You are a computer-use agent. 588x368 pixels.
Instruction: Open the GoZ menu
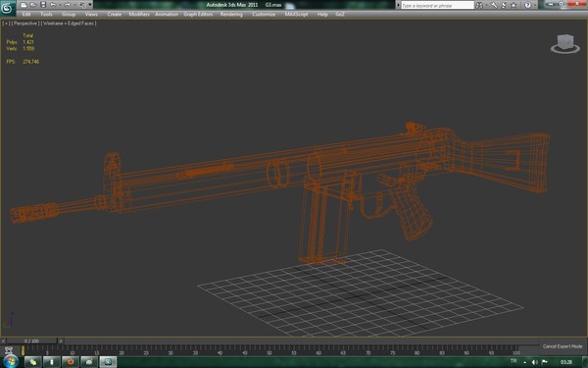pyautogui.click(x=340, y=15)
